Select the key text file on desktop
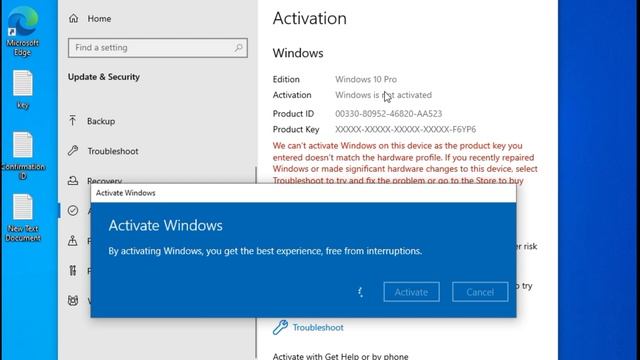Image resolution: width=640 pixels, height=360 pixels. (22, 90)
